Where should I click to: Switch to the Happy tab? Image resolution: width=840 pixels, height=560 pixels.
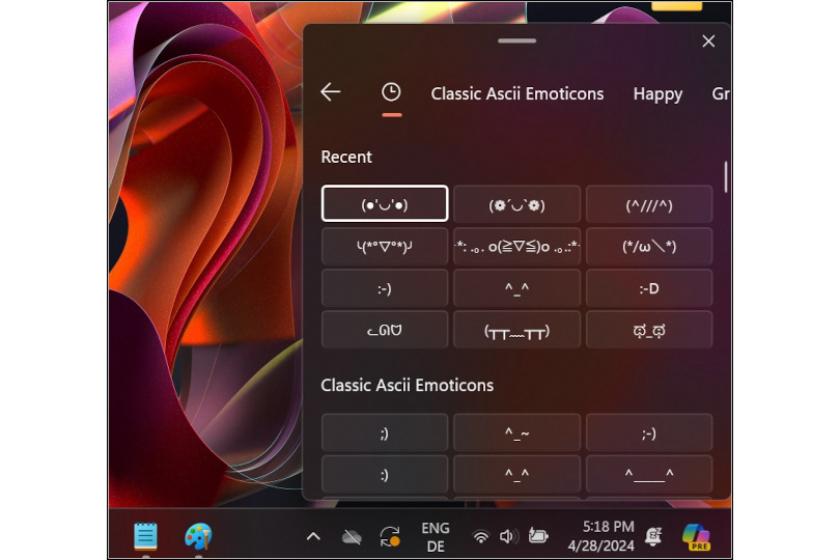pyautogui.click(x=658, y=94)
